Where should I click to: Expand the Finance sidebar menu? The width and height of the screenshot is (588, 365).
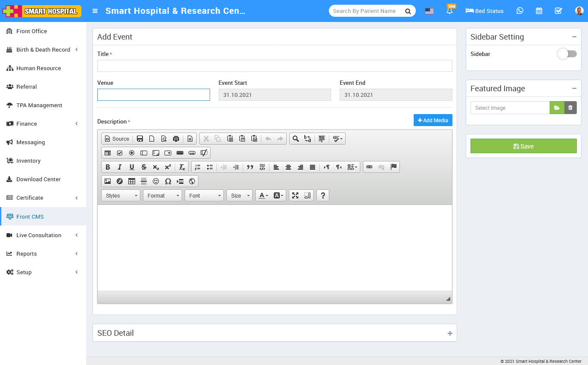point(27,124)
